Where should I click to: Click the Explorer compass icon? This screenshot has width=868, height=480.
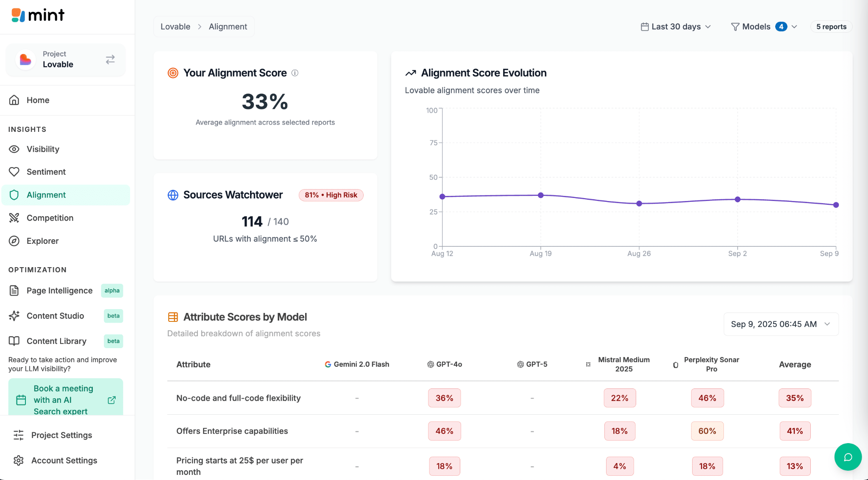(x=14, y=241)
